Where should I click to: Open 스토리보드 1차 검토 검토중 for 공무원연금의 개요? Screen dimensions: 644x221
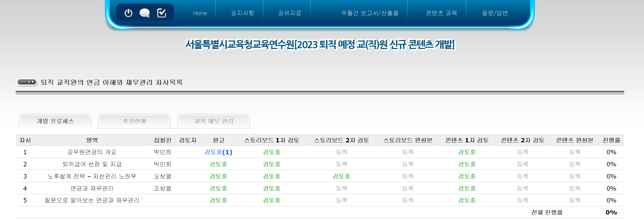click(x=272, y=152)
